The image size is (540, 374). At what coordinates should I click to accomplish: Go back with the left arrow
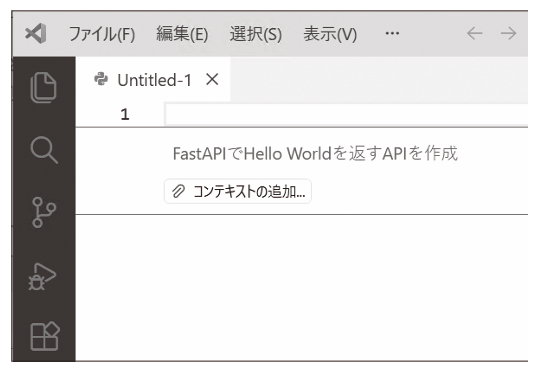(475, 33)
